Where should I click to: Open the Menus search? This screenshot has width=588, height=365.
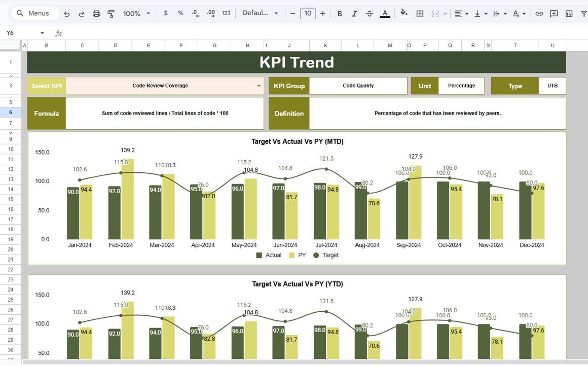(x=34, y=14)
